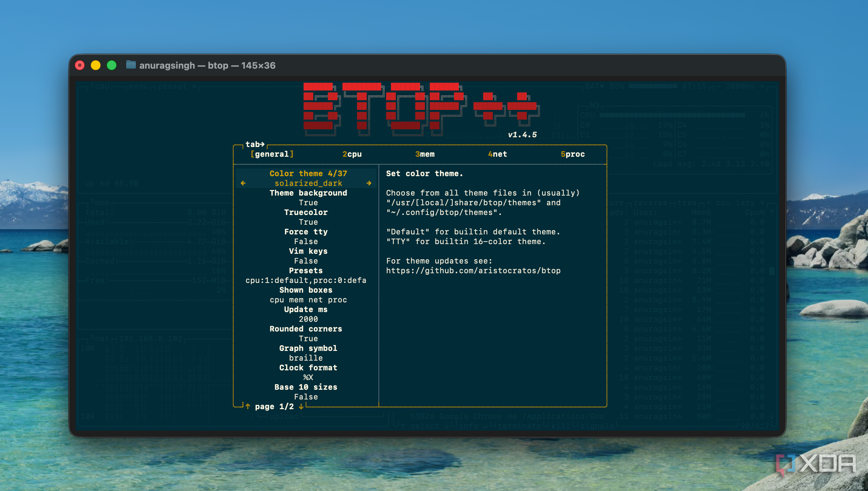The height and width of the screenshot is (491, 868).
Task: Click the dimmed signals button at bottom
Action: click(597, 426)
